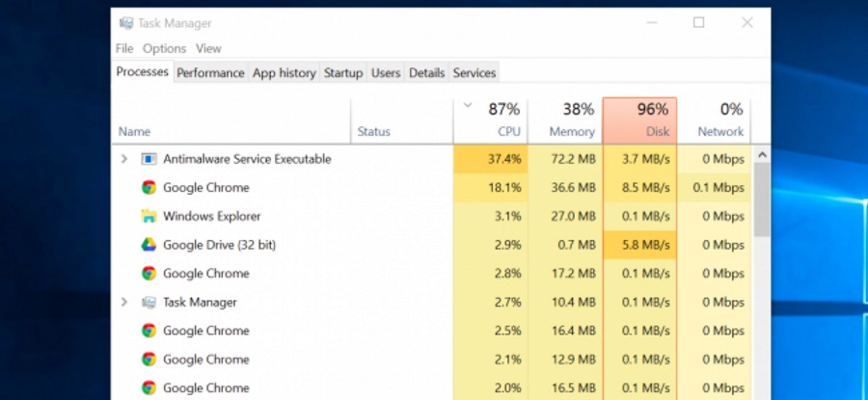Click the scroll up arrow of process list
The width and height of the screenshot is (868, 400).
(761, 155)
